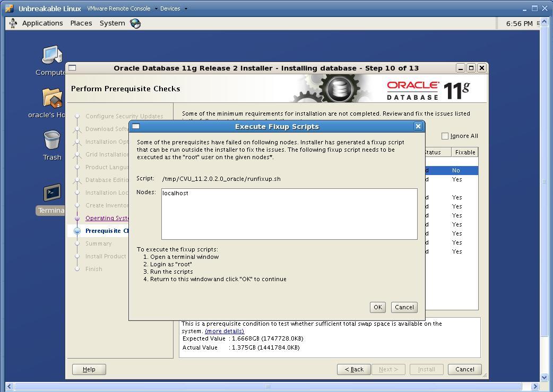This screenshot has height=392, width=553.
Task: Select the Prerequisite Checks step
Action: [x=107, y=231]
